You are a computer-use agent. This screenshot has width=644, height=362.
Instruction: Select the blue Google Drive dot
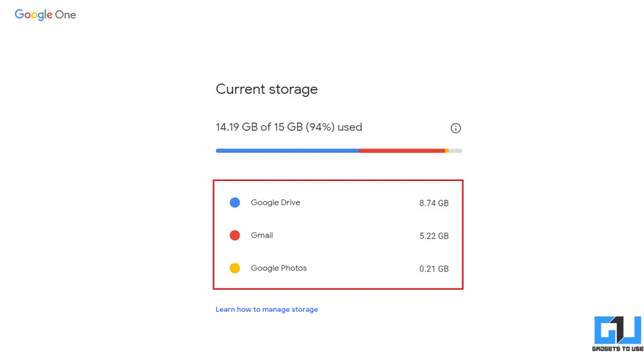[x=235, y=202]
